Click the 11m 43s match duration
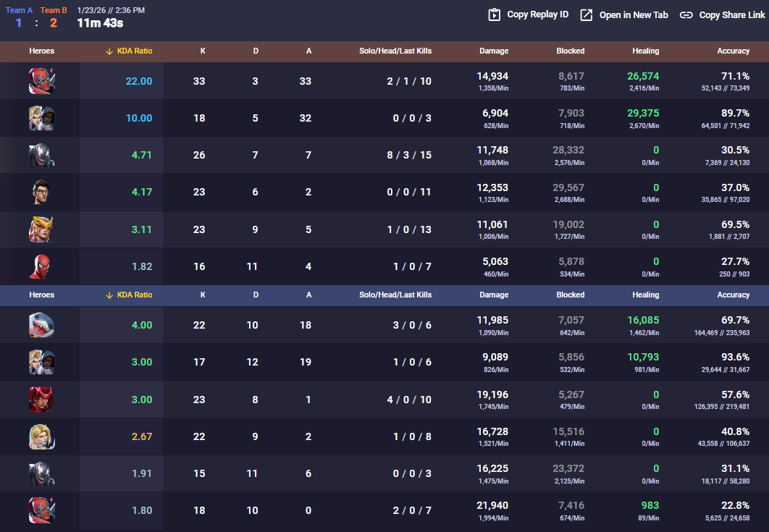 tap(100, 23)
